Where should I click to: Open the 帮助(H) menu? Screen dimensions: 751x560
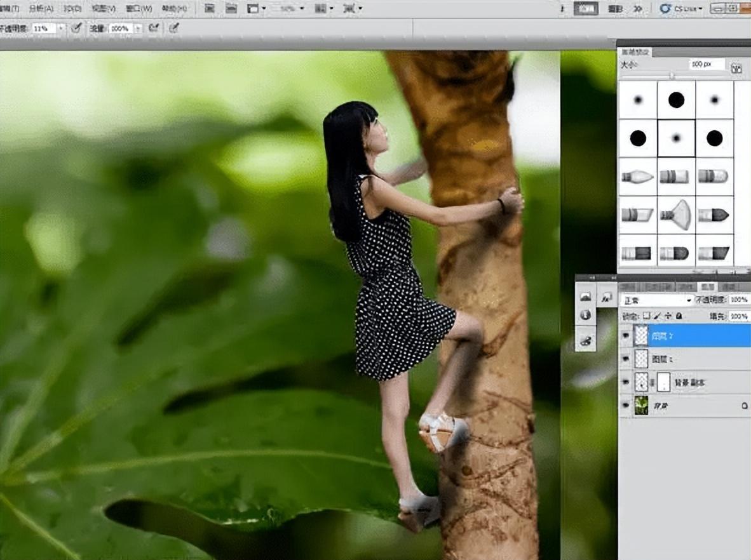coord(174,8)
